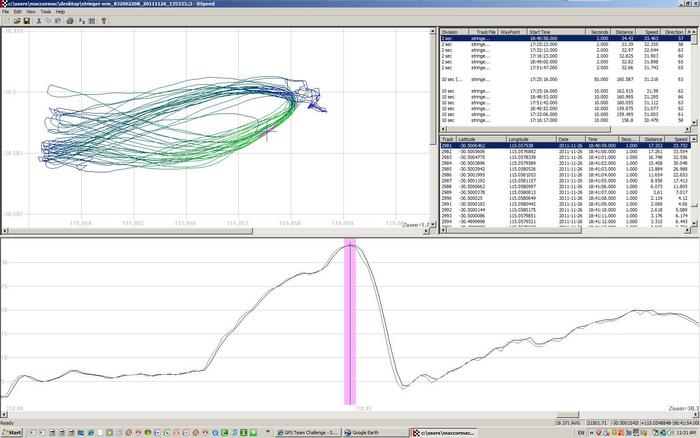Open the View menu

[32, 11]
